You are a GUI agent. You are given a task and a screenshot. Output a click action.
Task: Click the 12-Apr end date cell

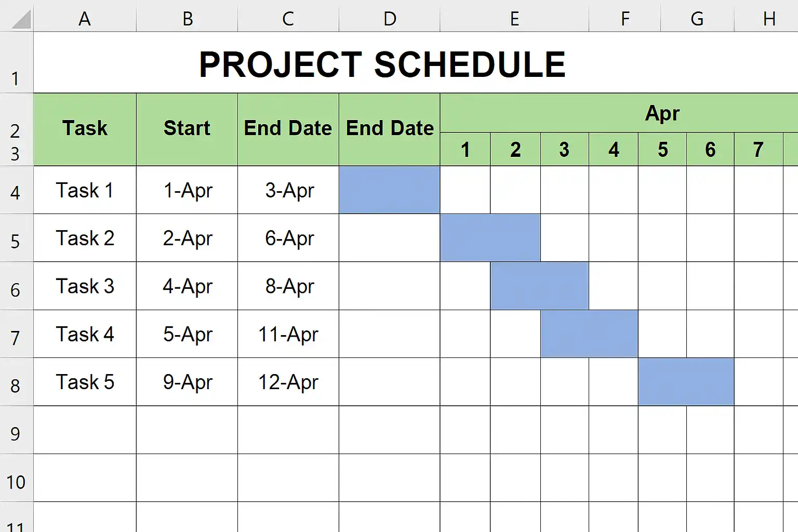[288, 382]
